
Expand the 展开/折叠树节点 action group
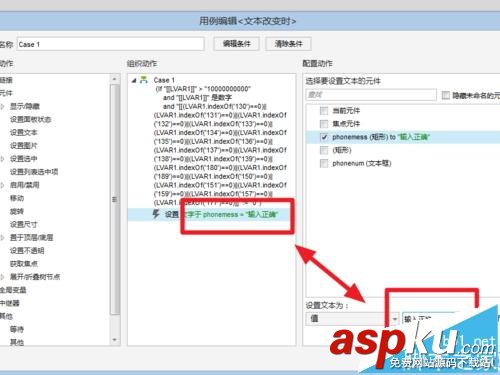click(2, 277)
